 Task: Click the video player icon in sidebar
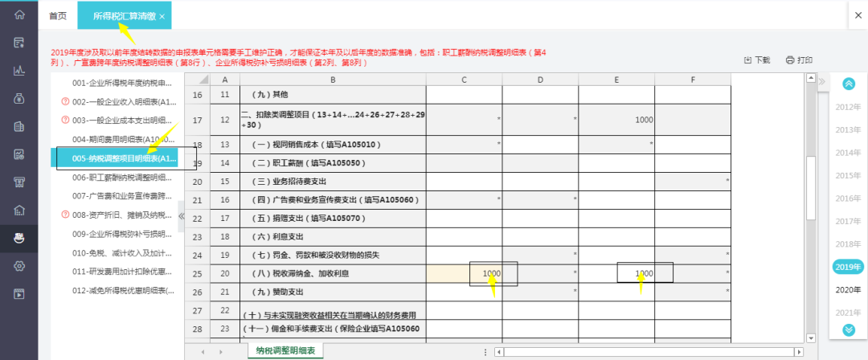coord(18,293)
